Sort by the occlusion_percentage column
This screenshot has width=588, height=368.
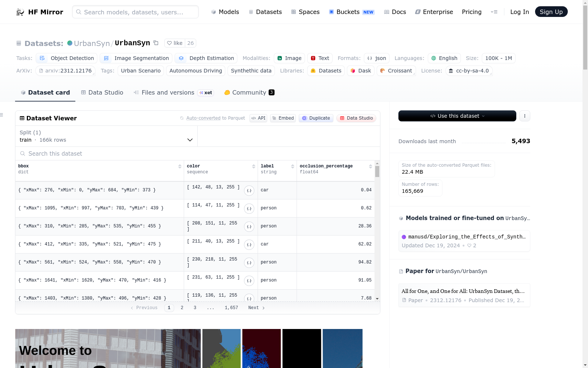370,166
